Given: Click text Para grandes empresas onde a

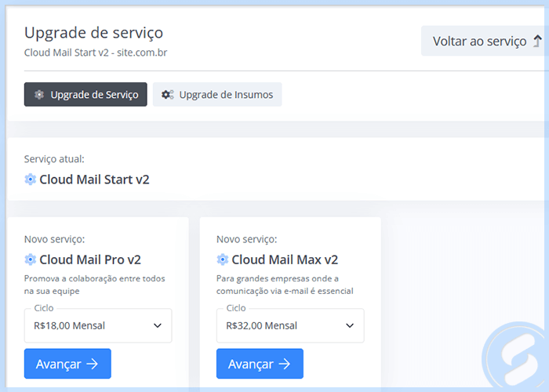Looking at the screenshot, I should coord(278,278).
